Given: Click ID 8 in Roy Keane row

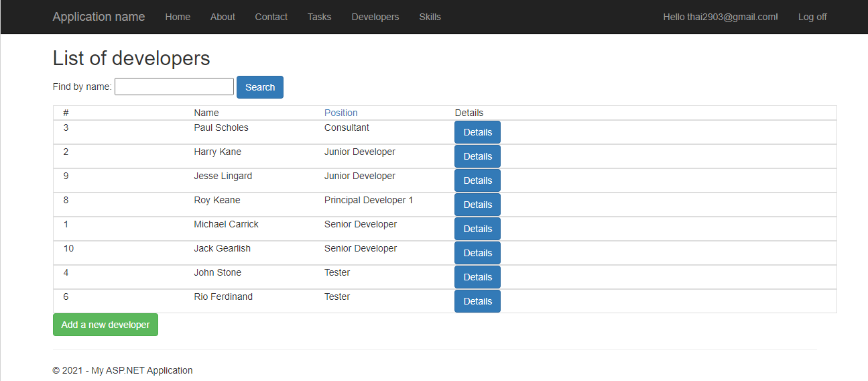Looking at the screenshot, I should tap(66, 200).
